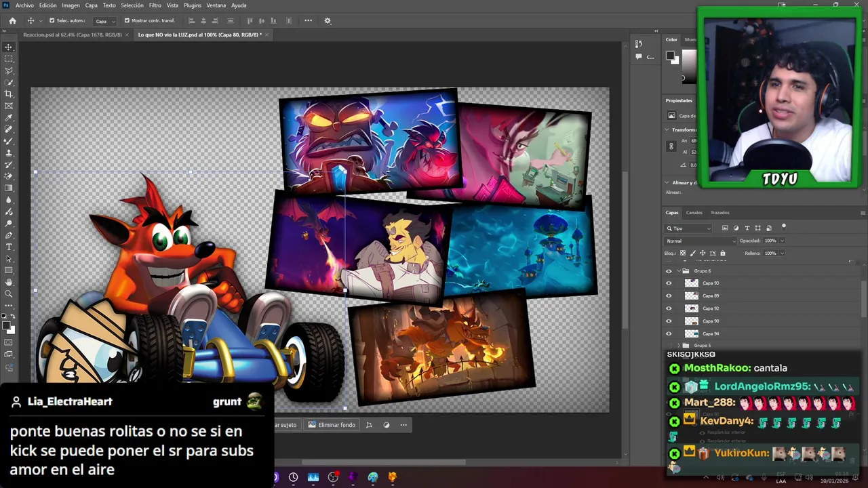The image size is (868, 488).
Task: Select the Horizontal Type tool
Action: [9, 247]
